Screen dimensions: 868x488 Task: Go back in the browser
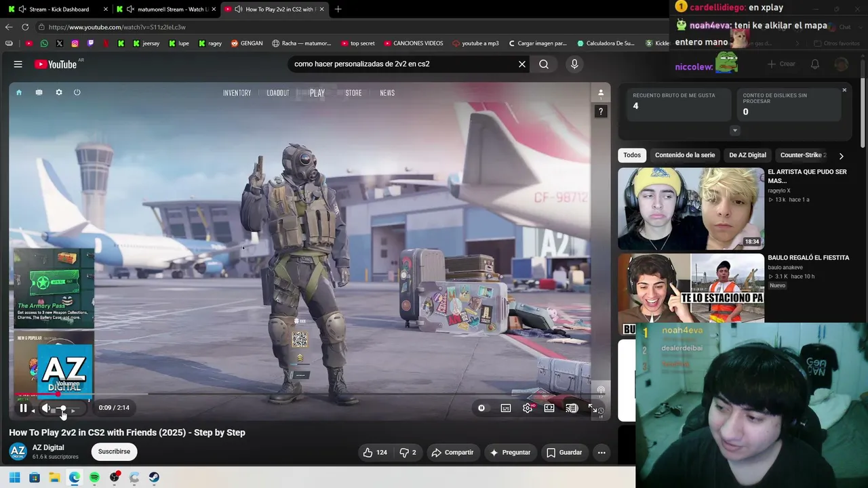pos(9,27)
